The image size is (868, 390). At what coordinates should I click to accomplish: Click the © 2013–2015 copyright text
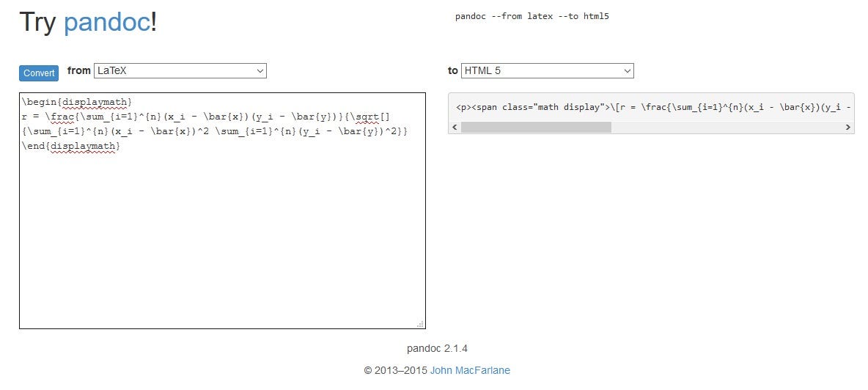coord(395,371)
